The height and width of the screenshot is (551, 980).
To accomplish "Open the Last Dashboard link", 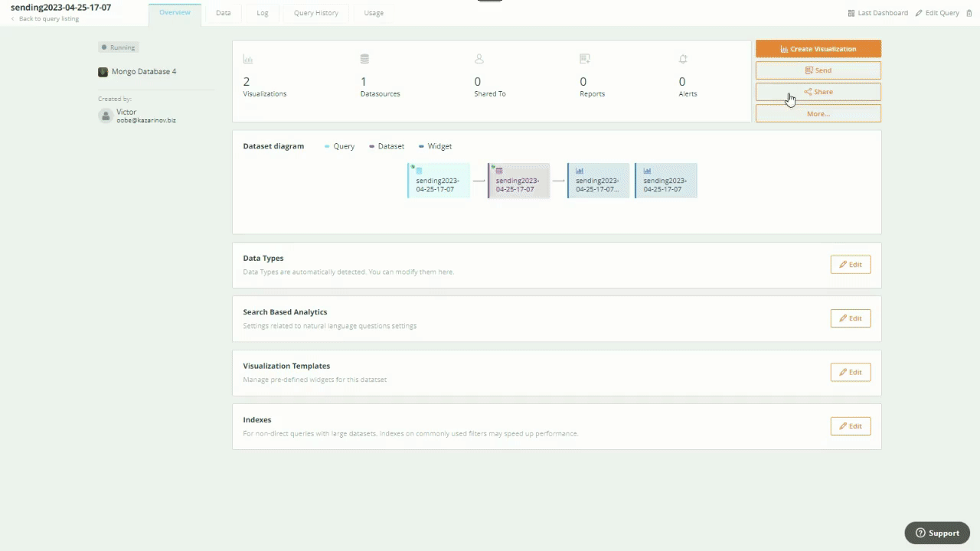I will (x=877, y=13).
